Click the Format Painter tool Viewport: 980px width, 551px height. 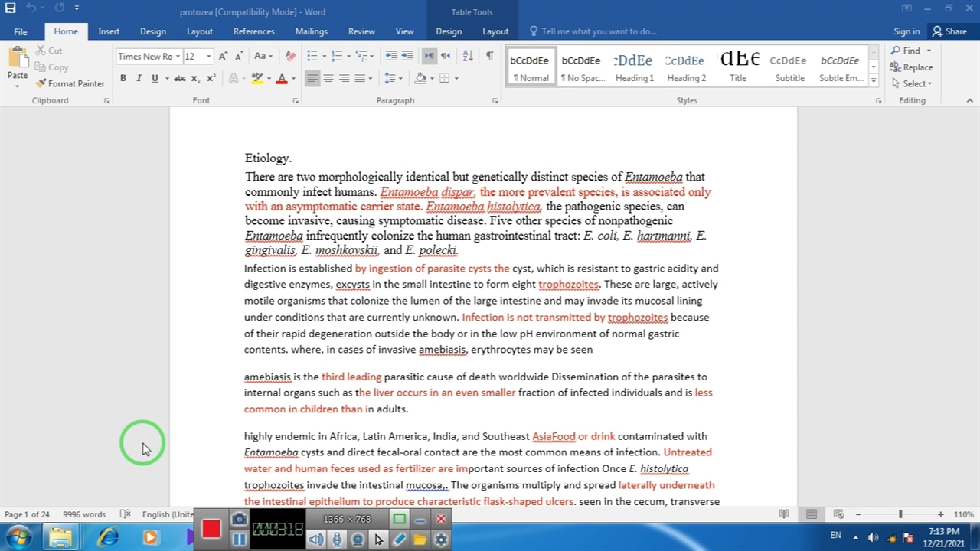click(x=70, y=83)
